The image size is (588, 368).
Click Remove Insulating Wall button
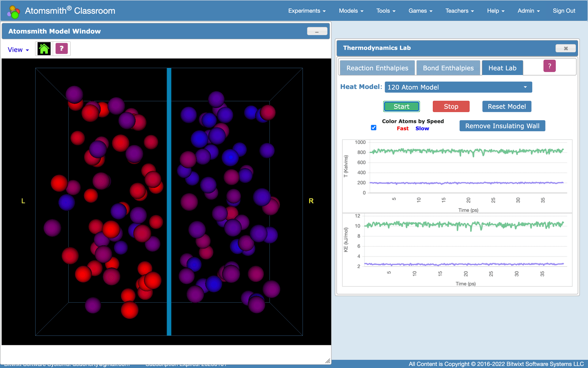click(502, 126)
